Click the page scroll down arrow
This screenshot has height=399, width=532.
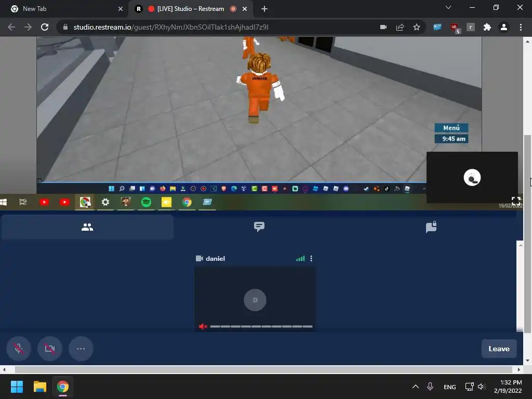(527, 361)
